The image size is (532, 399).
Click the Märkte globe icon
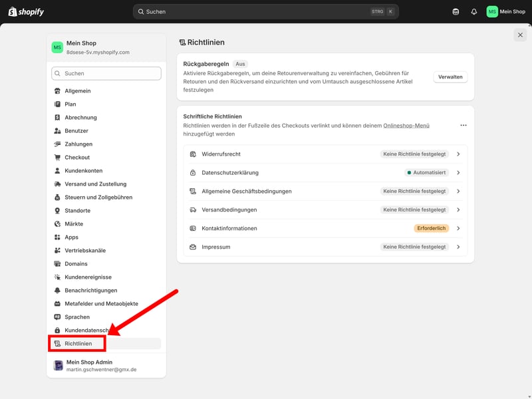point(58,224)
